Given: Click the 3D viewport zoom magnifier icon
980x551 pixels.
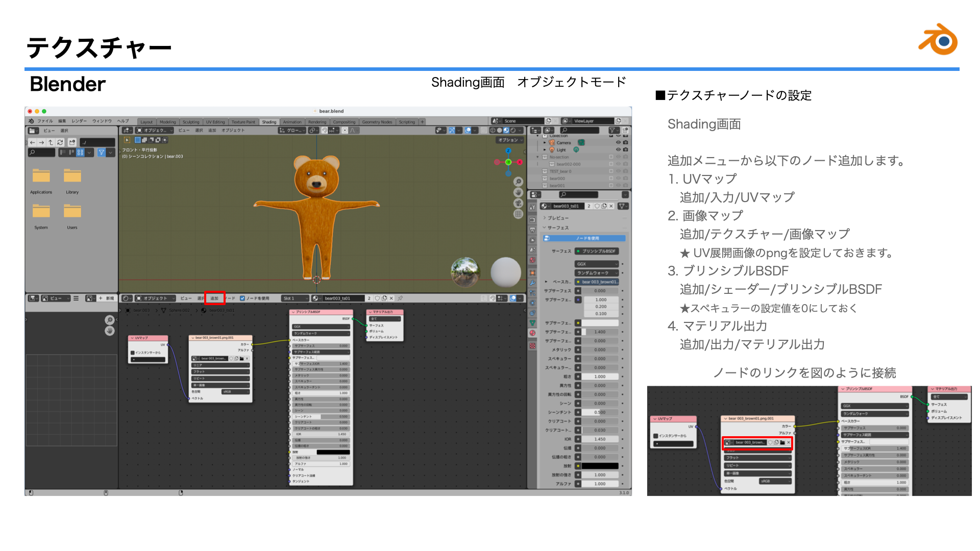Looking at the screenshot, I should (x=518, y=182).
